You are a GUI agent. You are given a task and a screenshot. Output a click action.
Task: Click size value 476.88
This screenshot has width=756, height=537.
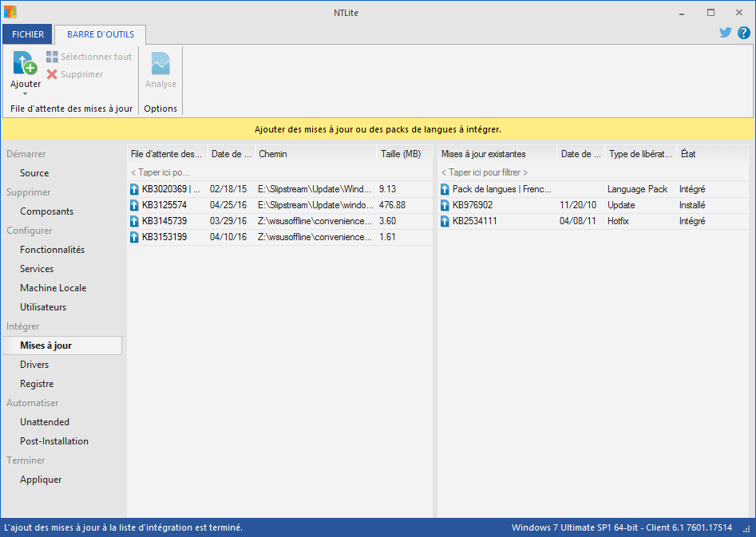tap(392, 205)
